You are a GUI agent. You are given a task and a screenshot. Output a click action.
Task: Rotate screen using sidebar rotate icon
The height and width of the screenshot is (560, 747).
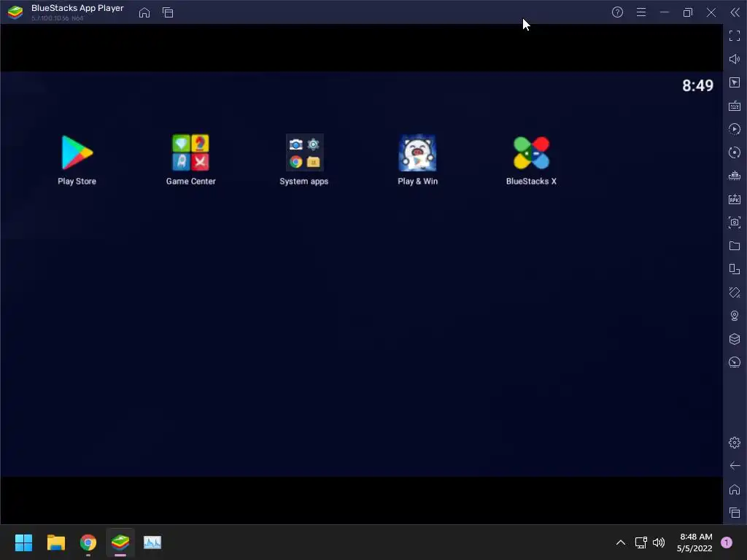point(735,269)
